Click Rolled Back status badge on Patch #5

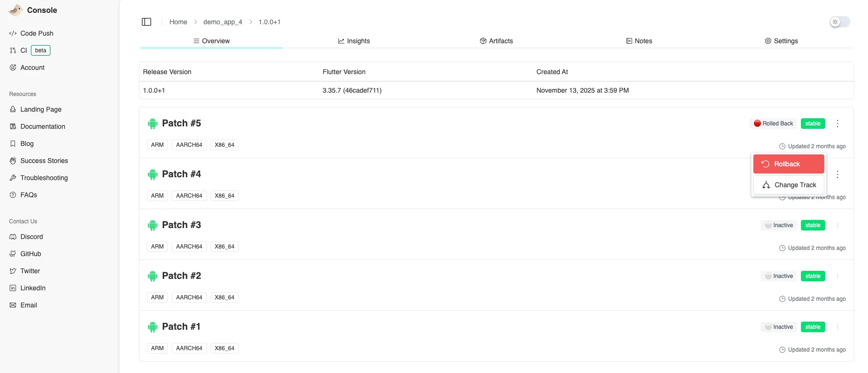tap(773, 124)
